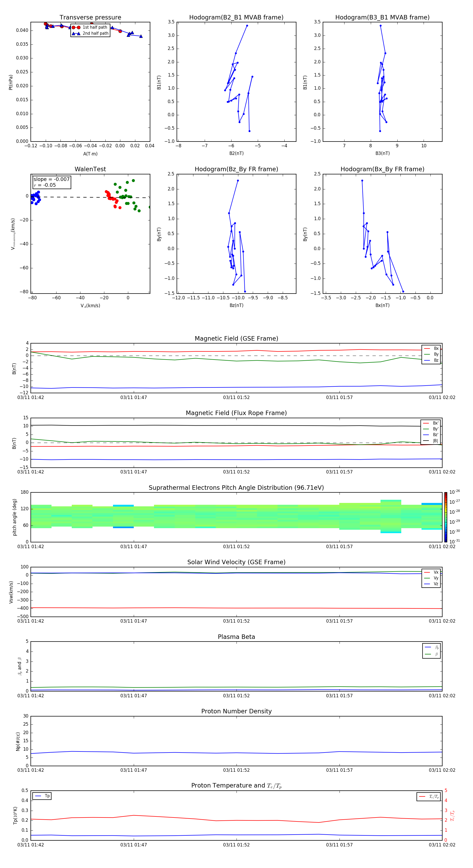
Task: Select the Bx' entry in Flux Rope legend
Action: pyautogui.click(x=431, y=423)
